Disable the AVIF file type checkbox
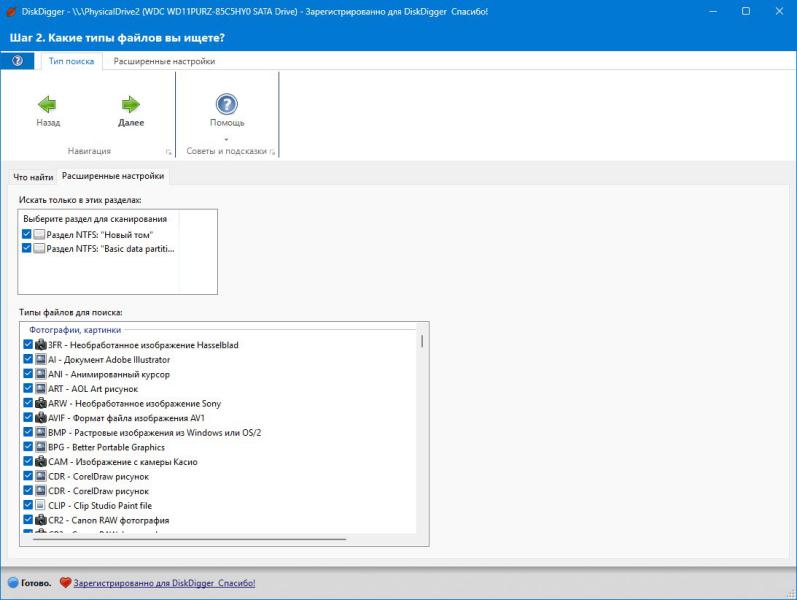Viewport: 797px width, 600px height. click(28, 418)
